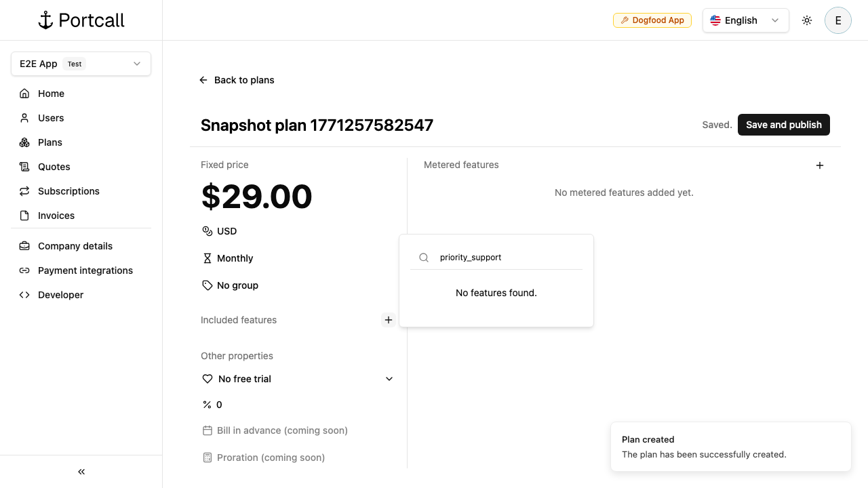
Task: Expand the E2E App selector
Action: pyautogui.click(x=81, y=64)
